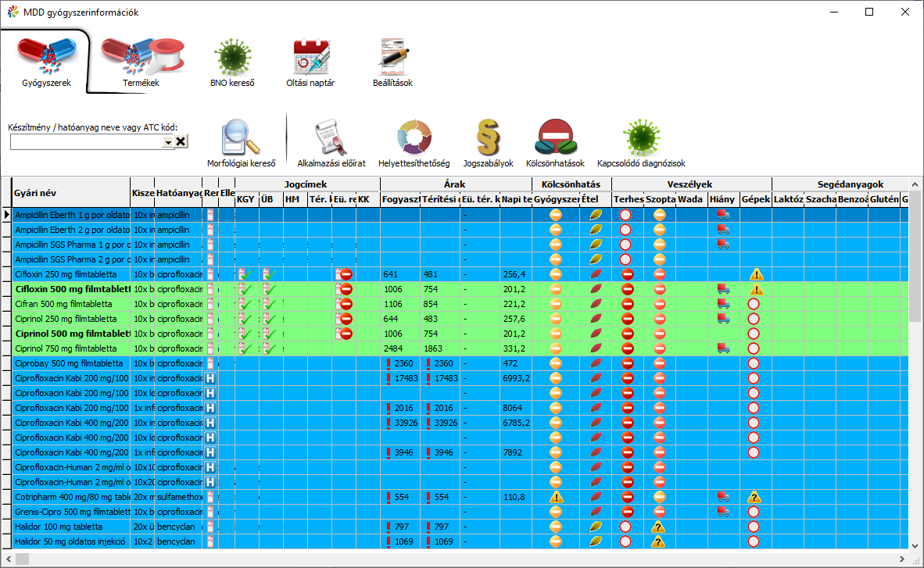
Task: Focus the Készítmény / hatóanyag search field
Action: click(87, 142)
